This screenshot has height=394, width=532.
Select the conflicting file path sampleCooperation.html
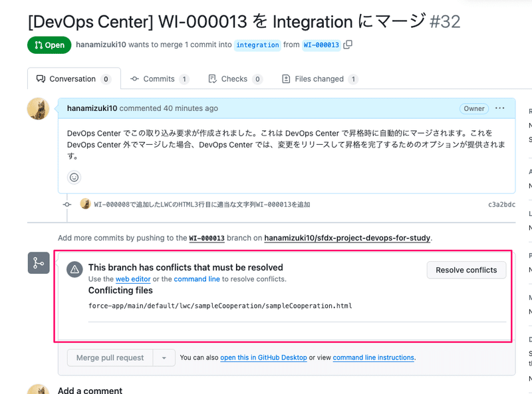(x=220, y=306)
